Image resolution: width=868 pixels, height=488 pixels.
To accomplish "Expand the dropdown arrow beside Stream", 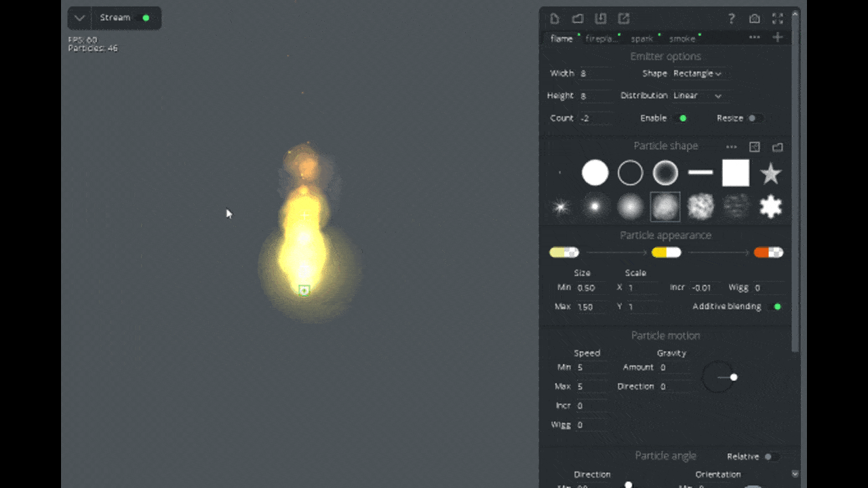I will [79, 18].
